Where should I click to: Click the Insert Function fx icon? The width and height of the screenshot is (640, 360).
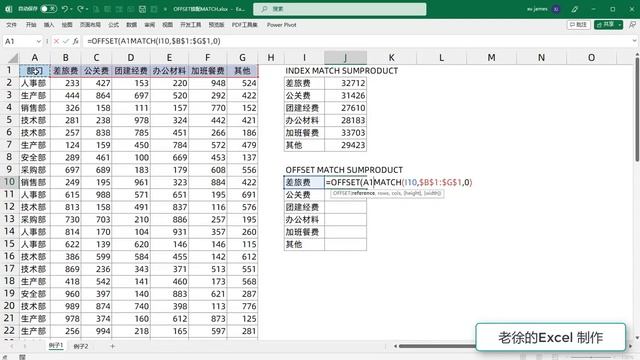point(76,41)
